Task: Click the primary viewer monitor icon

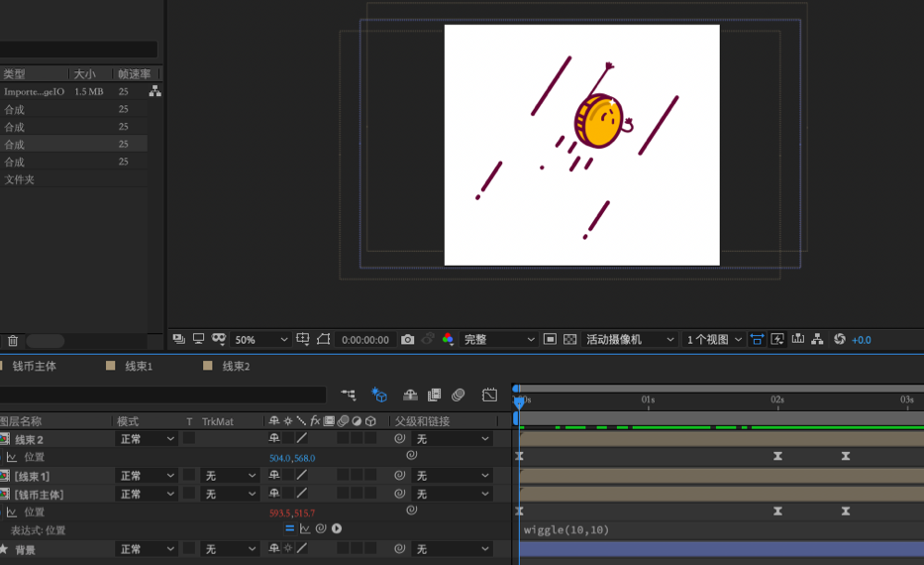Action: point(199,339)
